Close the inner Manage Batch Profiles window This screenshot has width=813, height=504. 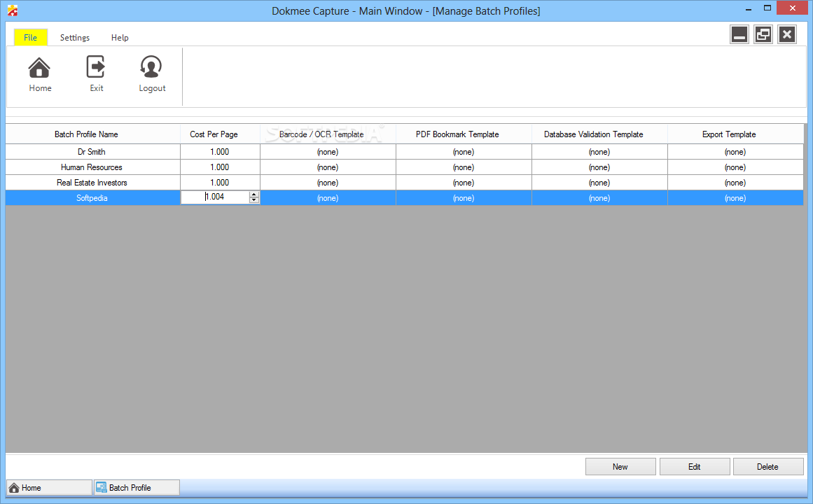(787, 35)
